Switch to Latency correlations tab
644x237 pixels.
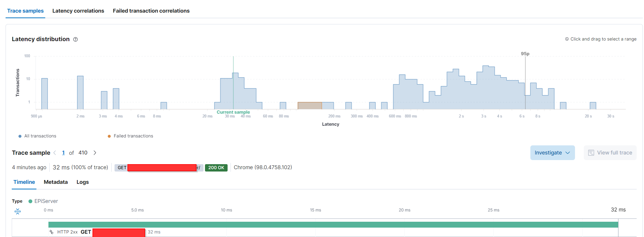click(78, 11)
